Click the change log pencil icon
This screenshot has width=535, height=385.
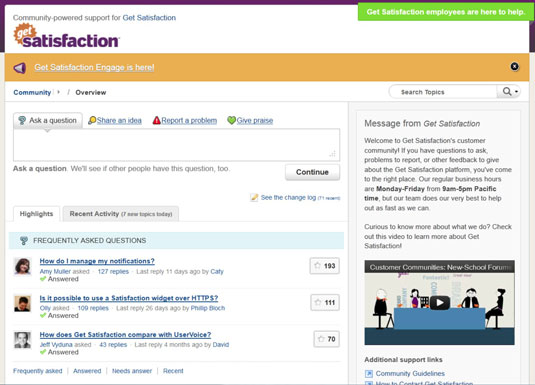click(x=254, y=198)
